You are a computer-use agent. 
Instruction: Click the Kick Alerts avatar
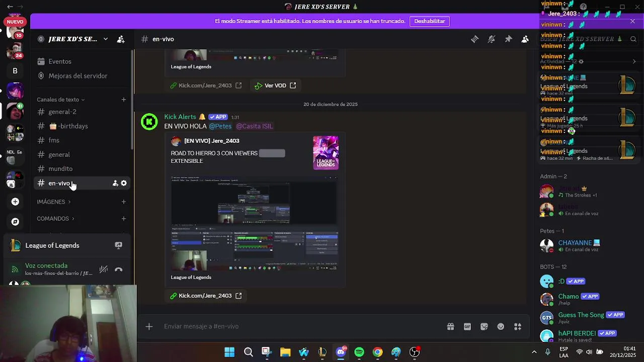(x=149, y=122)
